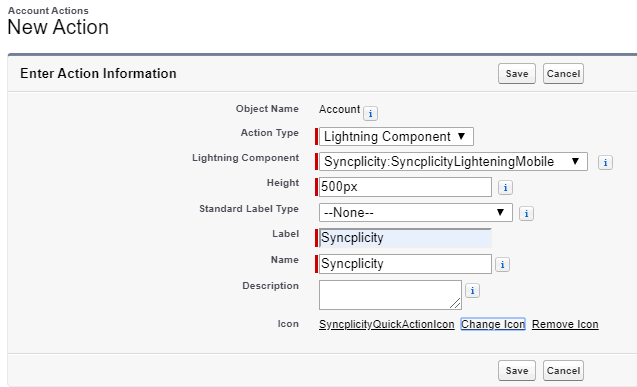Click the top Save button
Image resolution: width=637 pixels, height=387 pixels.
click(x=517, y=74)
